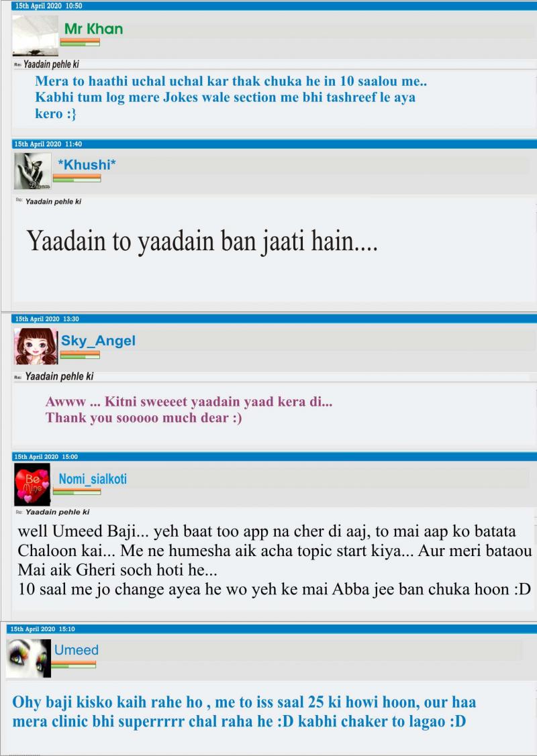This screenshot has height=756, width=537.
Task: Visit Mr Khan username link
Action: point(93,29)
